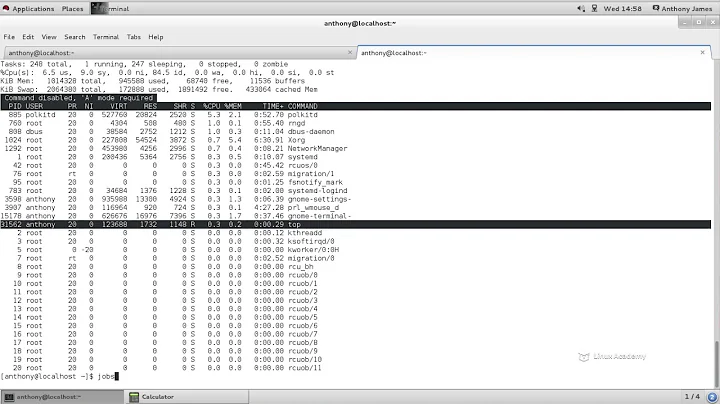Close the first terminal tab
Image resolution: width=720 pixels, height=404 pixels.
[x=350, y=52]
